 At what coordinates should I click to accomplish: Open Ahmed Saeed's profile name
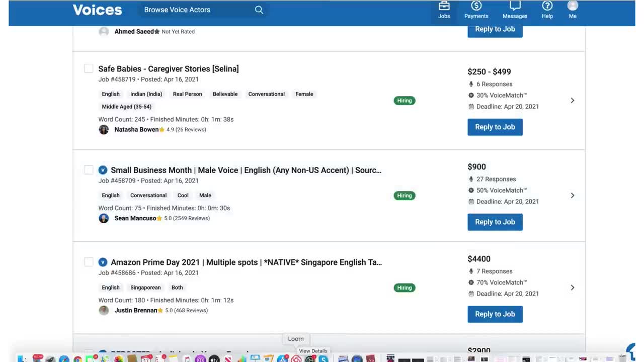(x=134, y=31)
